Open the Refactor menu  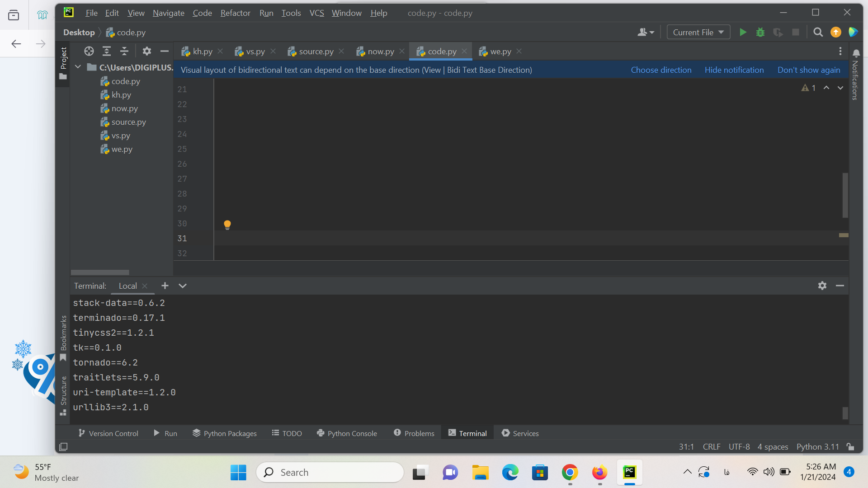[235, 13]
